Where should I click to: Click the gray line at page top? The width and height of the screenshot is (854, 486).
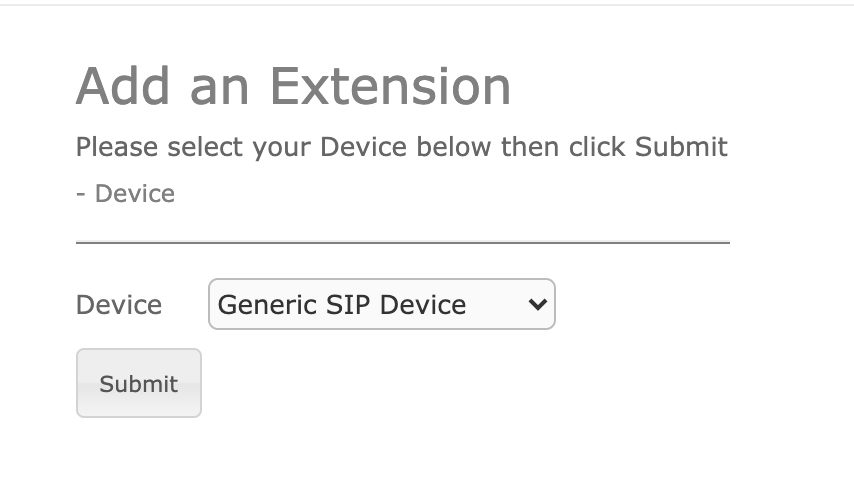[x=427, y=4]
